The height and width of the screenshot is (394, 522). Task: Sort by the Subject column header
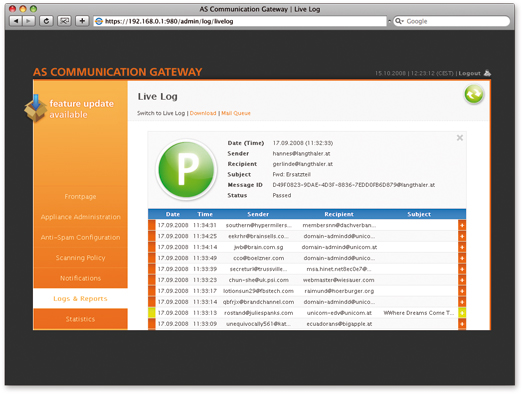[x=419, y=214]
